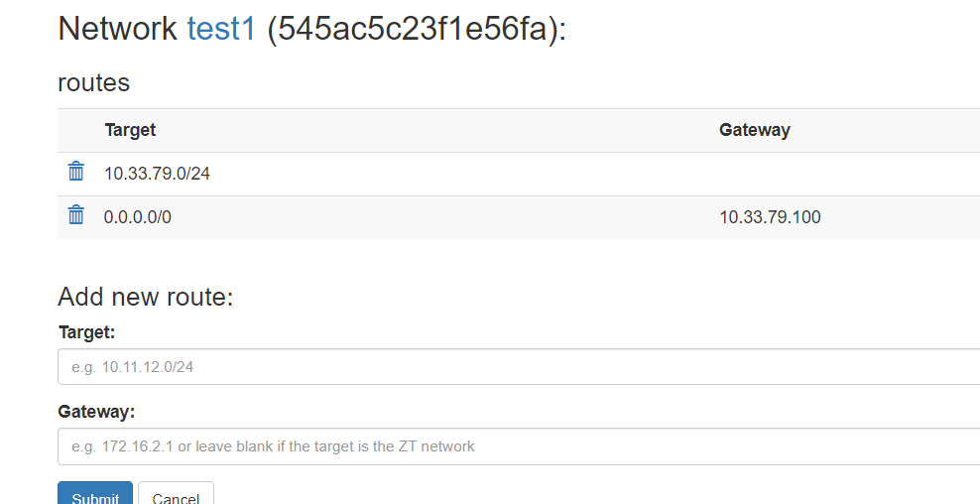Viewport: 980px width, 504px height.
Task: Open the test1 network link
Action: (221, 29)
